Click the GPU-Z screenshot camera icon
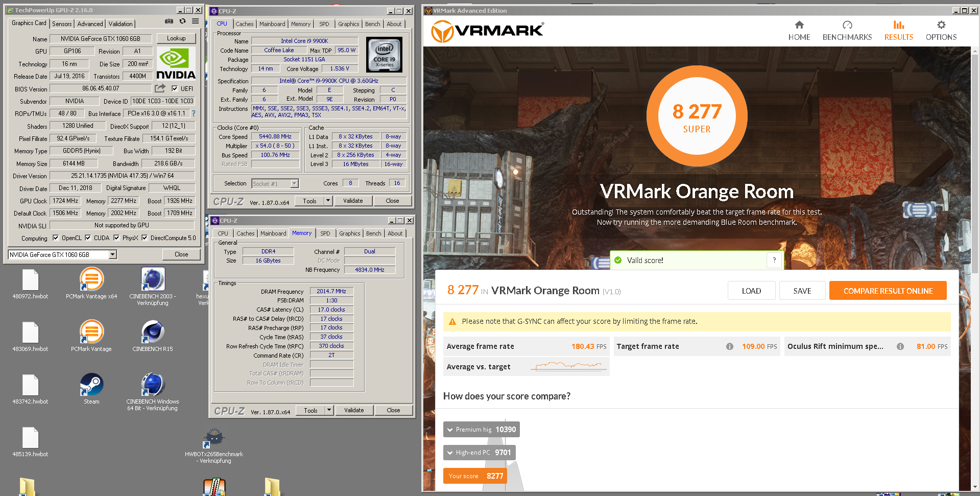Screen dimensions: 980x496 169,21
